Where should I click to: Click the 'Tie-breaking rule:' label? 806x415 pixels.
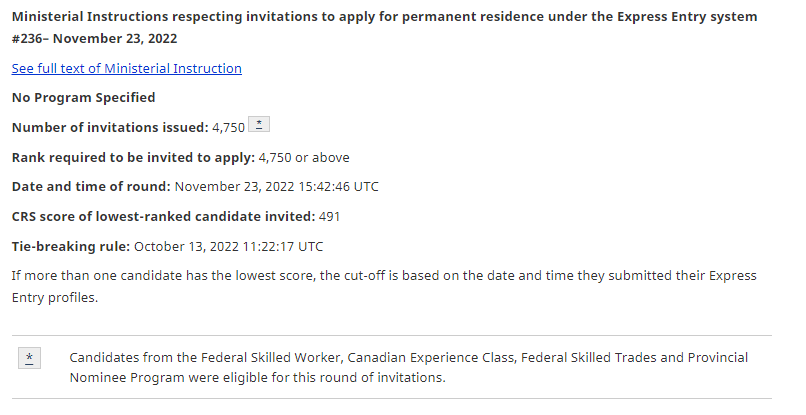[71, 247]
